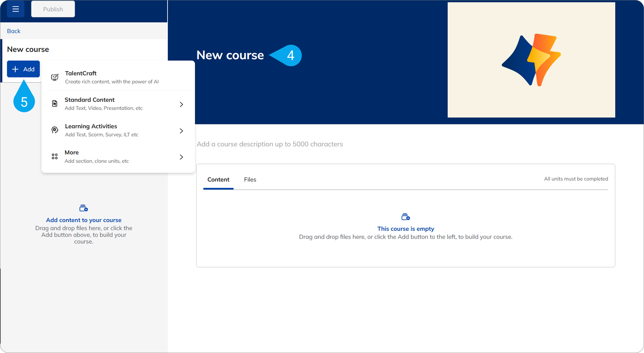
Task: Click the add-content icon in sidebar
Action: 84,208
